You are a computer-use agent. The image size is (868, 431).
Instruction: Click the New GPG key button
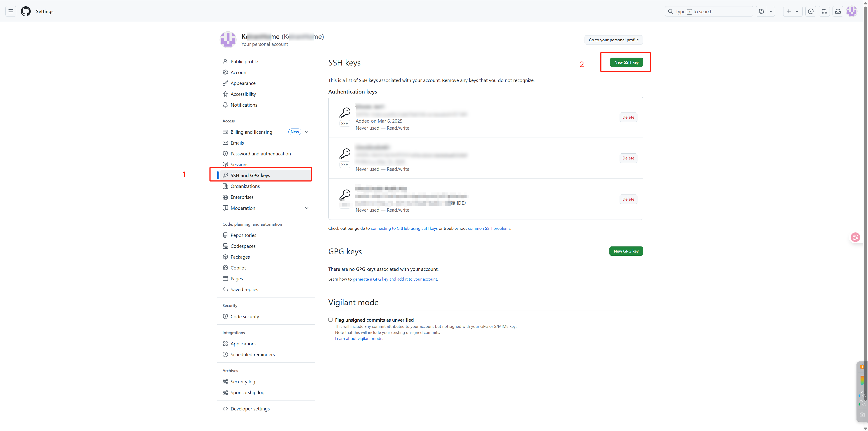[x=626, y=251]
